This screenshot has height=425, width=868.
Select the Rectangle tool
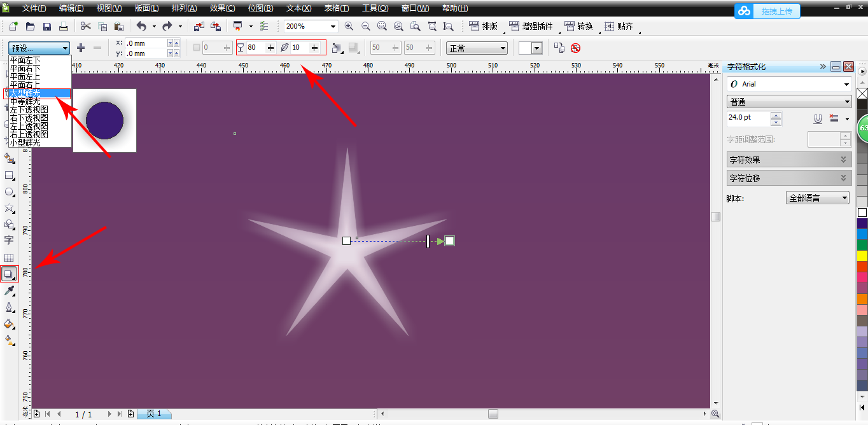click(x=10, y=175)
